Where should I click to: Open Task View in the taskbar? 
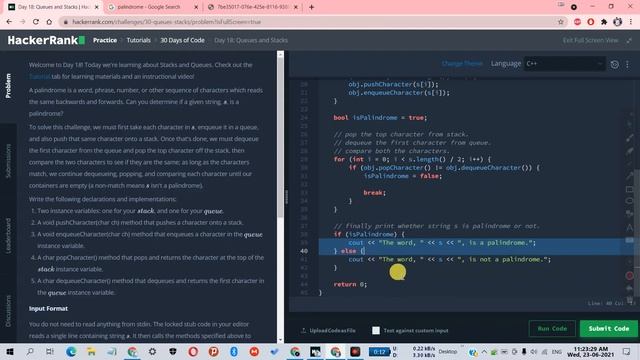50,351
